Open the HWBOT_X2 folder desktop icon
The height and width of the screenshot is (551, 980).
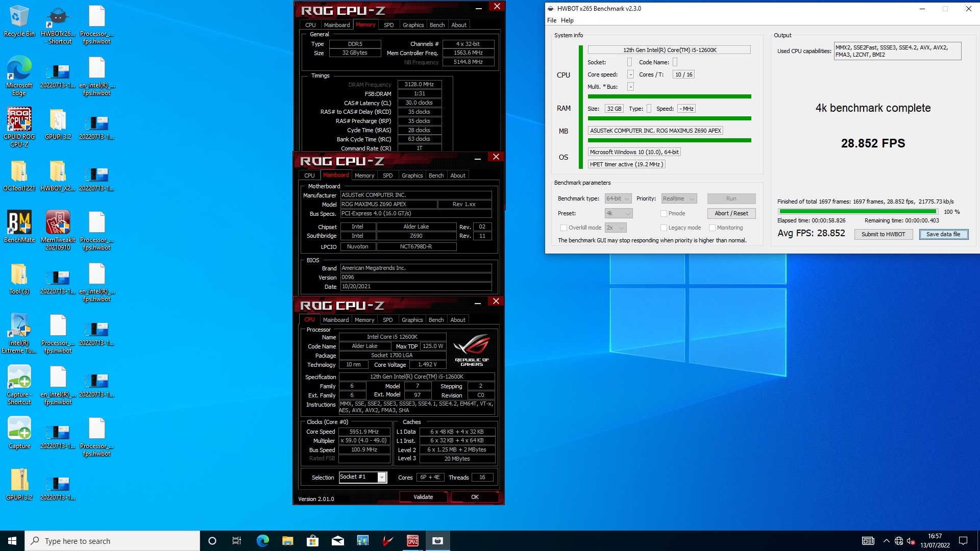pyautogui.click(x=58, y=176)
